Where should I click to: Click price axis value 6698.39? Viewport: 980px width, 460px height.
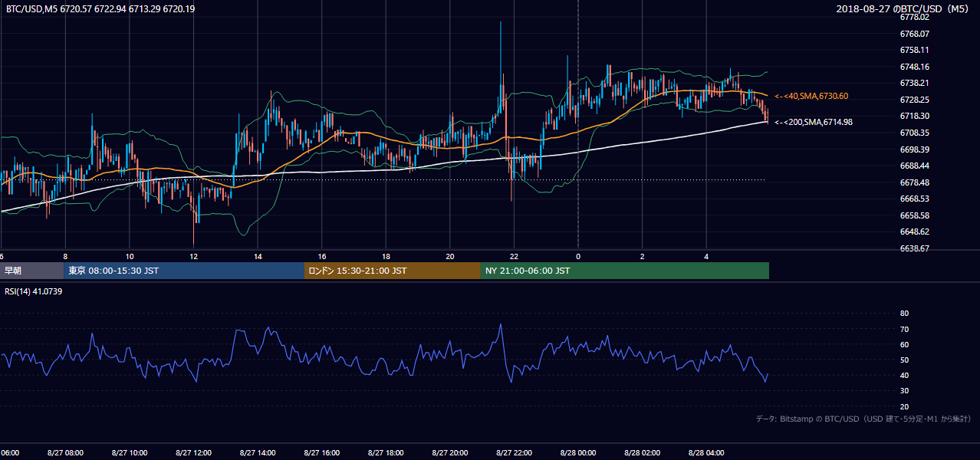[x=914, y=149]
